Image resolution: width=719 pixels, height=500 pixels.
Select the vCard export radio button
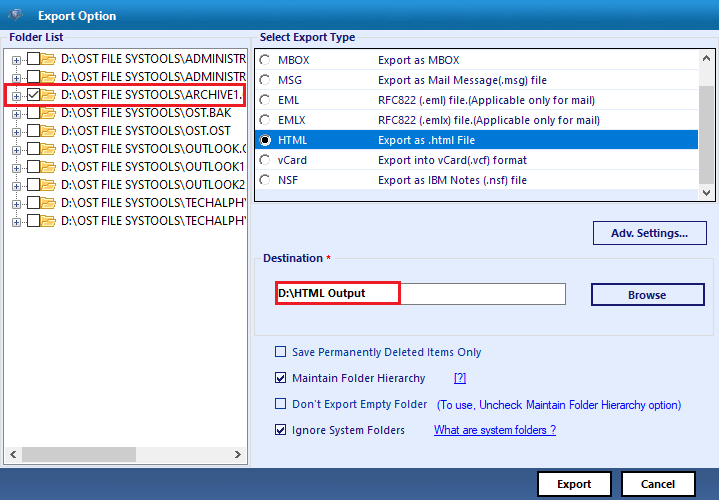265,160
